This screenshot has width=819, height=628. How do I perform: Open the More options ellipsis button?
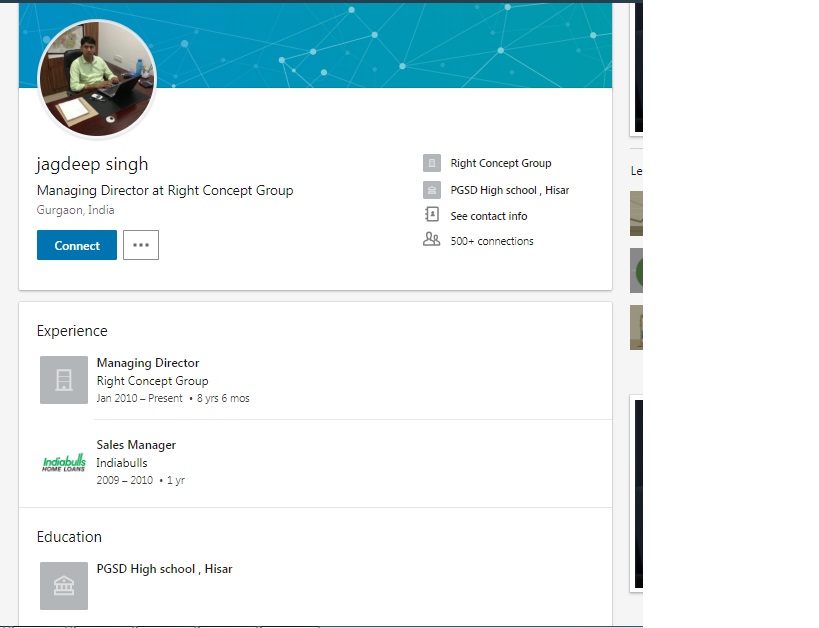click(x=141, y=245)
